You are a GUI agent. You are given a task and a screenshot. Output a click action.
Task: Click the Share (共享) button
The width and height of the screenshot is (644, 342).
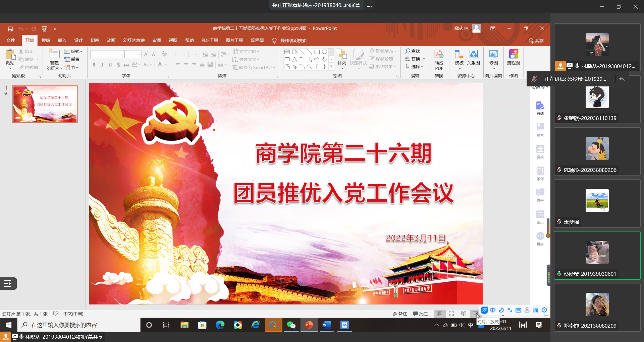(x=536, y=41)
